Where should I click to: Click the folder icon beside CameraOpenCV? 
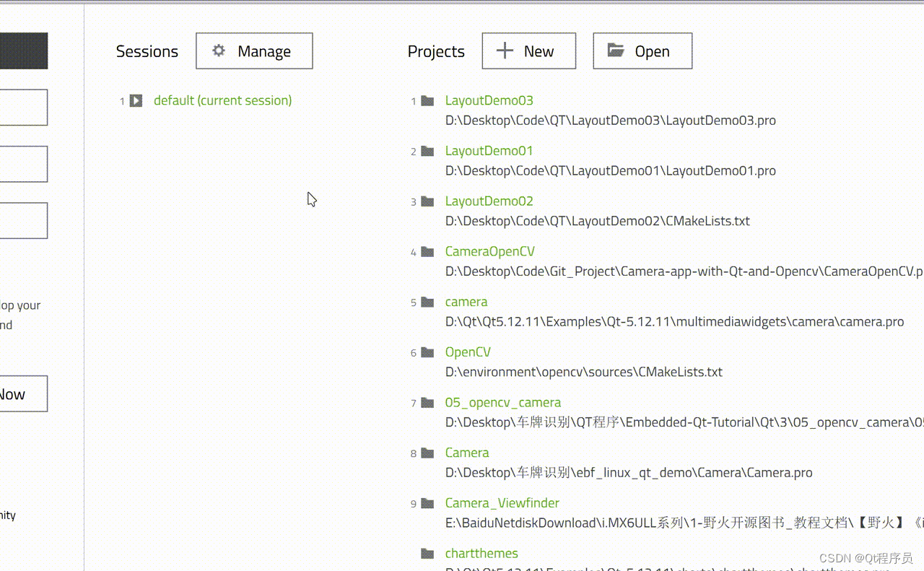[x=427, y=252]
